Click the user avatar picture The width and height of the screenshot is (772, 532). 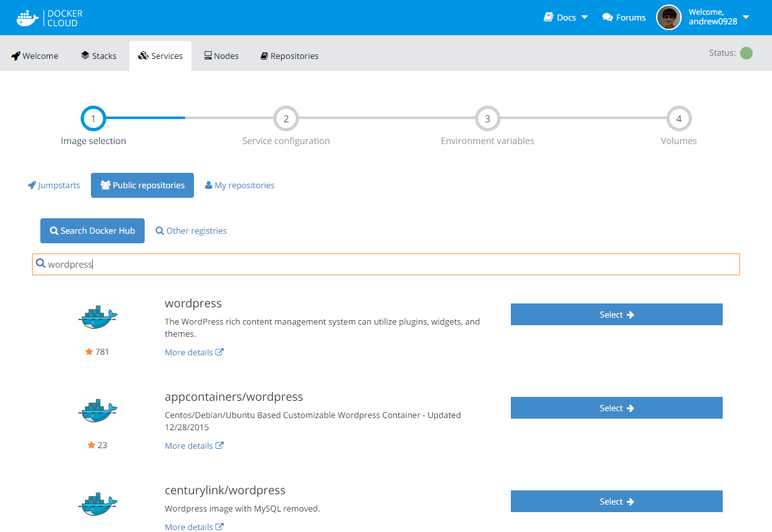click(669, 17)
